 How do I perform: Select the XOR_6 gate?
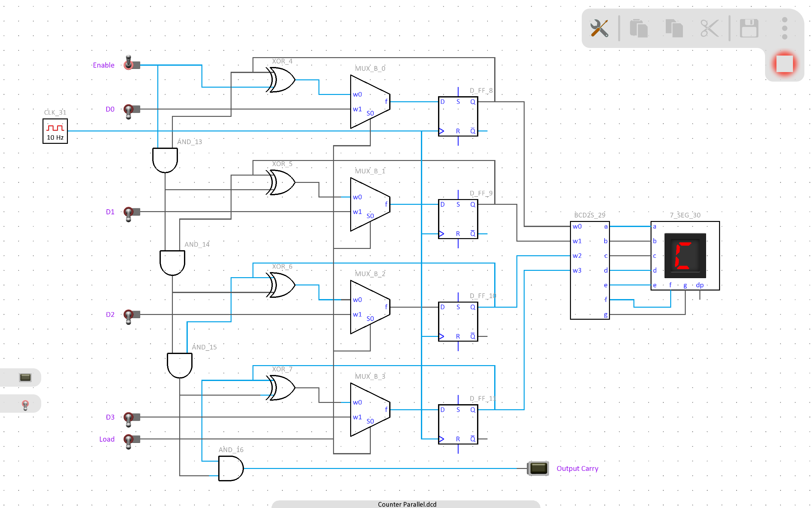tap(281, 285)
